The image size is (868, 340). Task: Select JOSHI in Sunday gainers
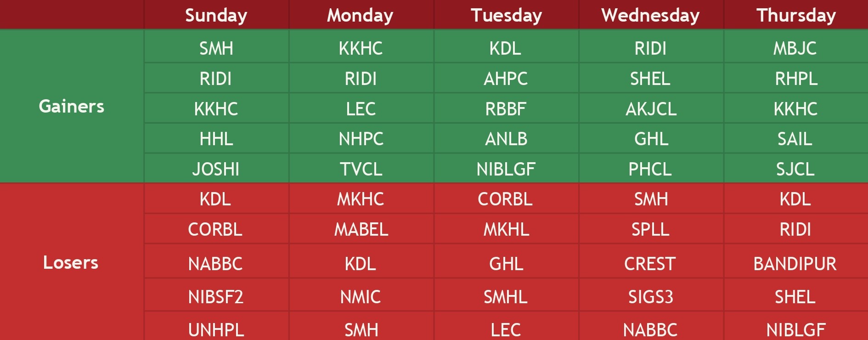(x=216, y=169)
